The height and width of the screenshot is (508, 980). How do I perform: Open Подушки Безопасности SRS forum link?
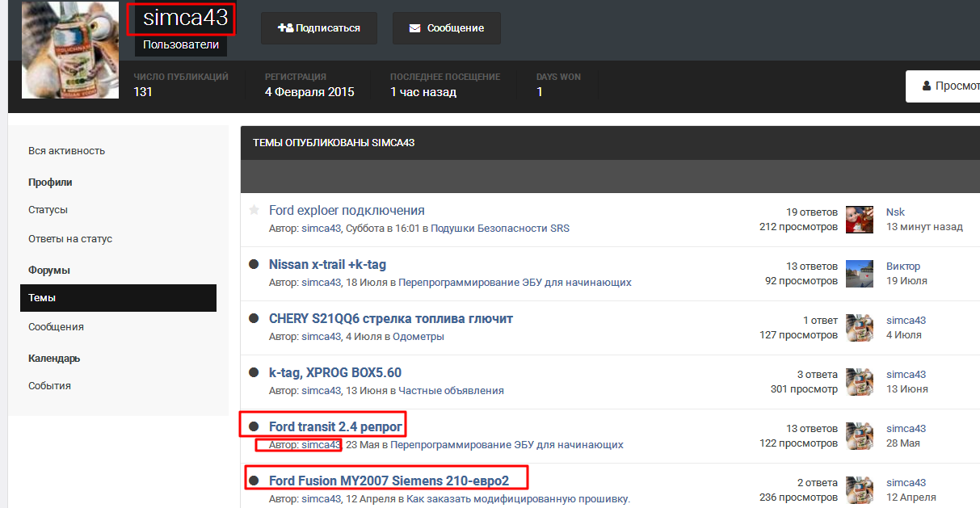point(500,229)
